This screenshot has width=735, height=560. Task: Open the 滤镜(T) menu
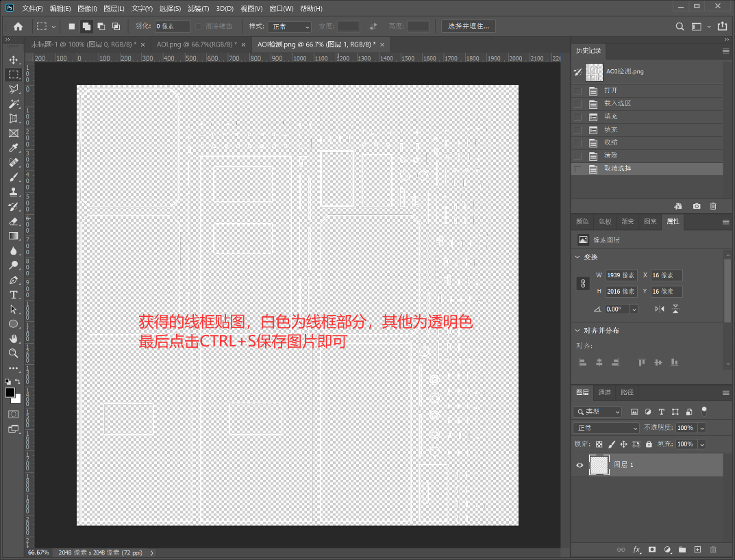(198, 8)
